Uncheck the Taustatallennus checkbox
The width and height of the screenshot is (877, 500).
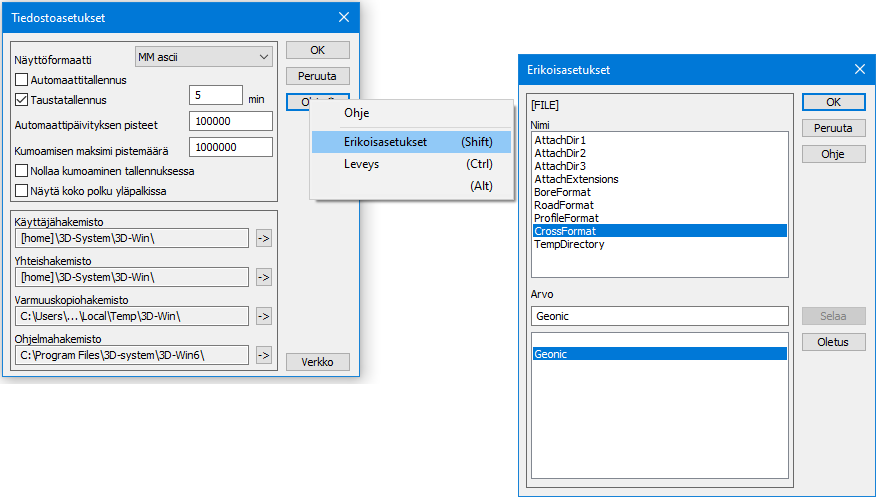22,100
